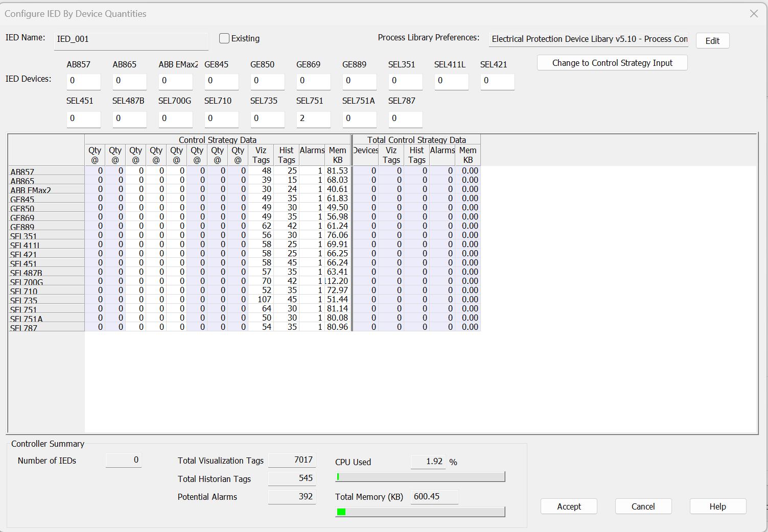The image size is (768, 532).
Task: Click the Viz Tags column header under Control Strategy Data
Action: point(261,155)
